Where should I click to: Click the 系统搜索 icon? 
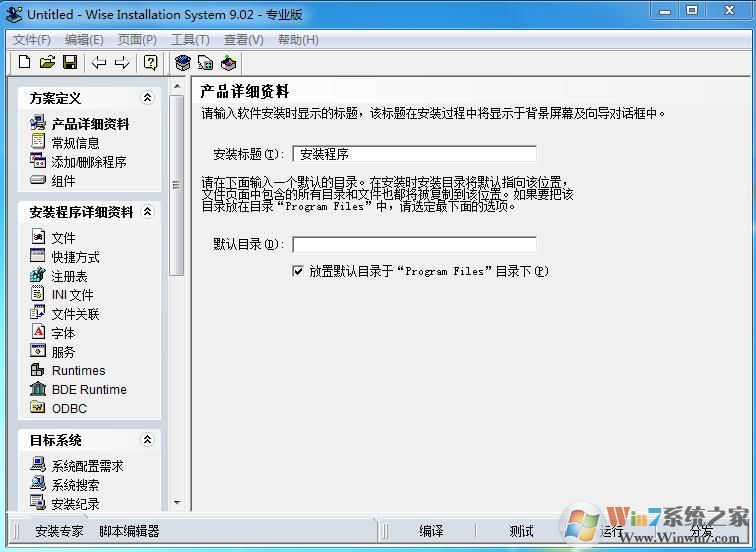(x=38, y=484)
